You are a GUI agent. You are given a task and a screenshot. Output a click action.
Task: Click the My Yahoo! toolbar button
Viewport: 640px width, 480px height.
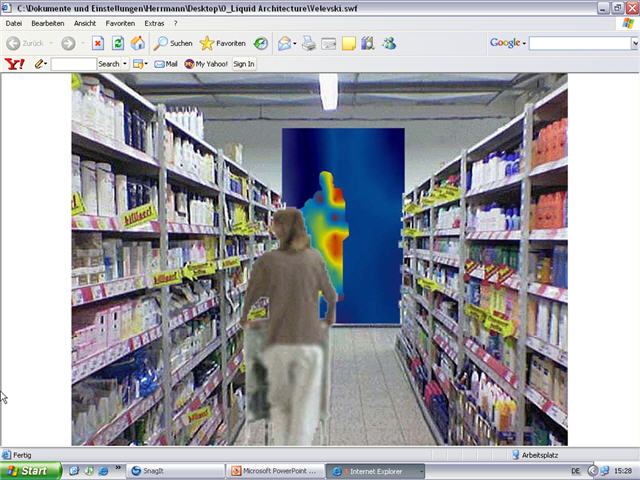[x=205, y=64]
